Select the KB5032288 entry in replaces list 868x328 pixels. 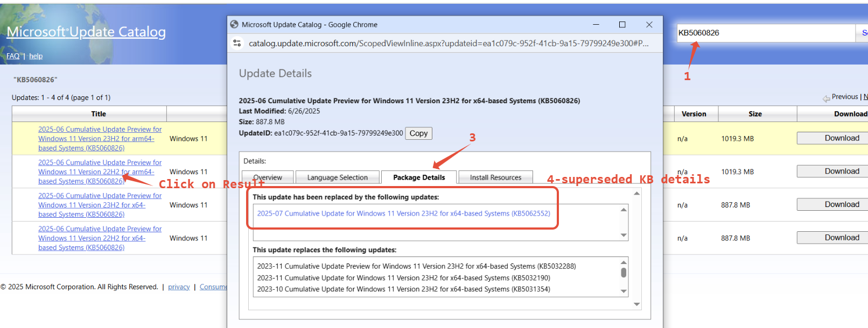(416, 266)
